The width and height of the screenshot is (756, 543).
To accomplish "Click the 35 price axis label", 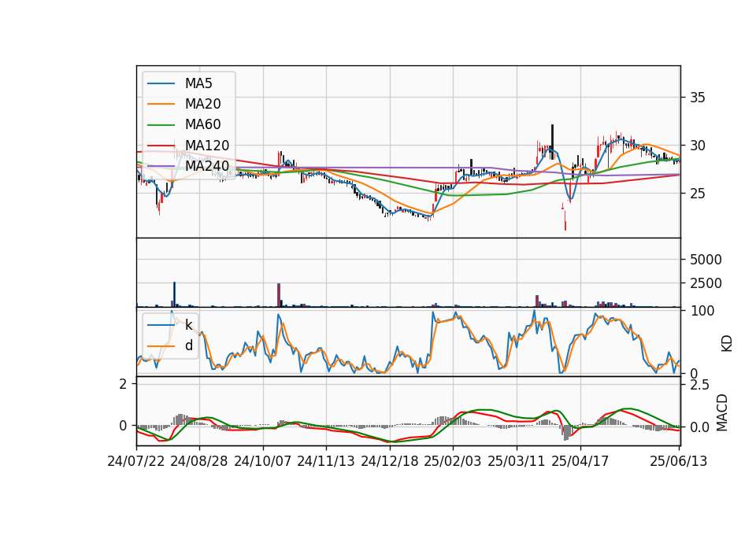I will click(x=698, y=98).
